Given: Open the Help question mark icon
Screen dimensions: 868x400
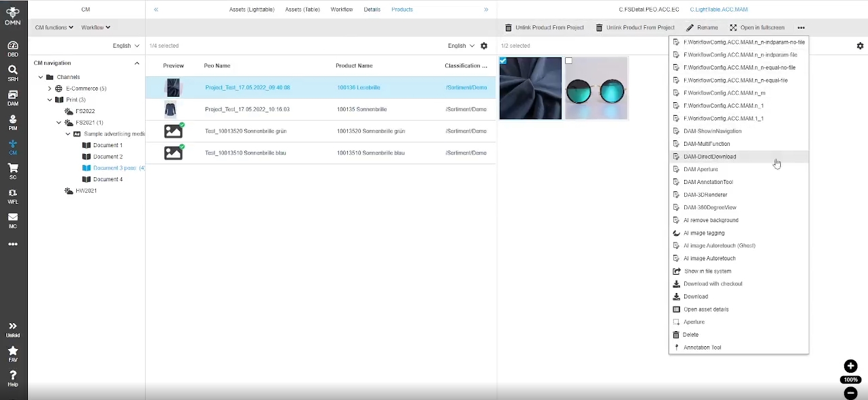Looking at the screenshot, I should pos(13,378).
